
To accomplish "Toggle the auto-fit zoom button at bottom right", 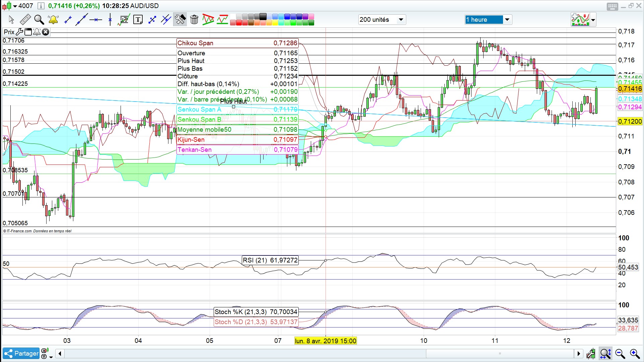I will (605, 354).
